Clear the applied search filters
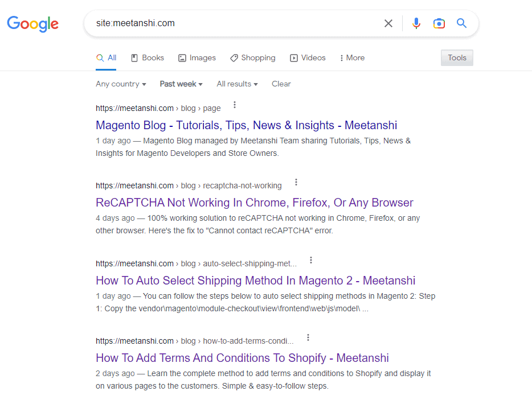The image size is (532, 404). (x=281, y=84)
